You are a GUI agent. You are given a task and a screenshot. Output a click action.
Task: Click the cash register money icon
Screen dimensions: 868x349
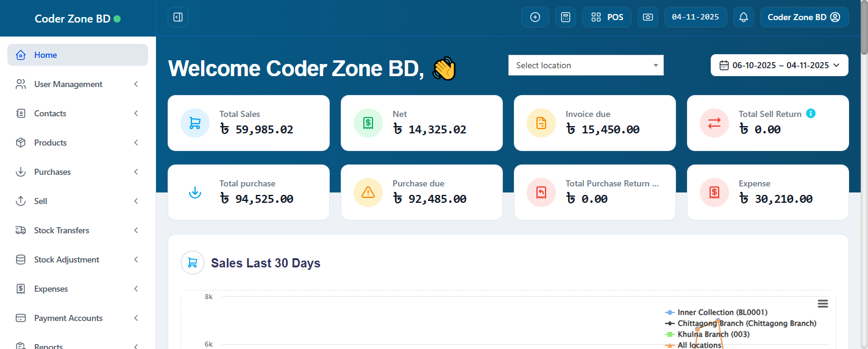(647, 17)
